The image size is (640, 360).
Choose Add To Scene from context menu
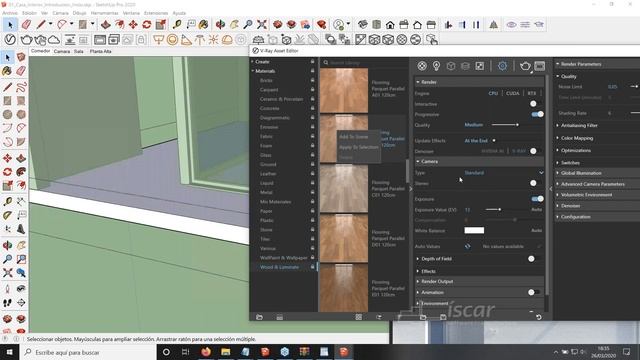[x=353, y=137]
